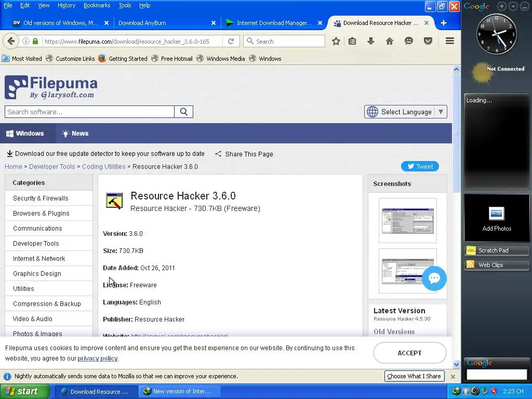Submit the Filepuma software search magnifier
This screenshot has width=532, height=399.
click(x=183, y=112)
